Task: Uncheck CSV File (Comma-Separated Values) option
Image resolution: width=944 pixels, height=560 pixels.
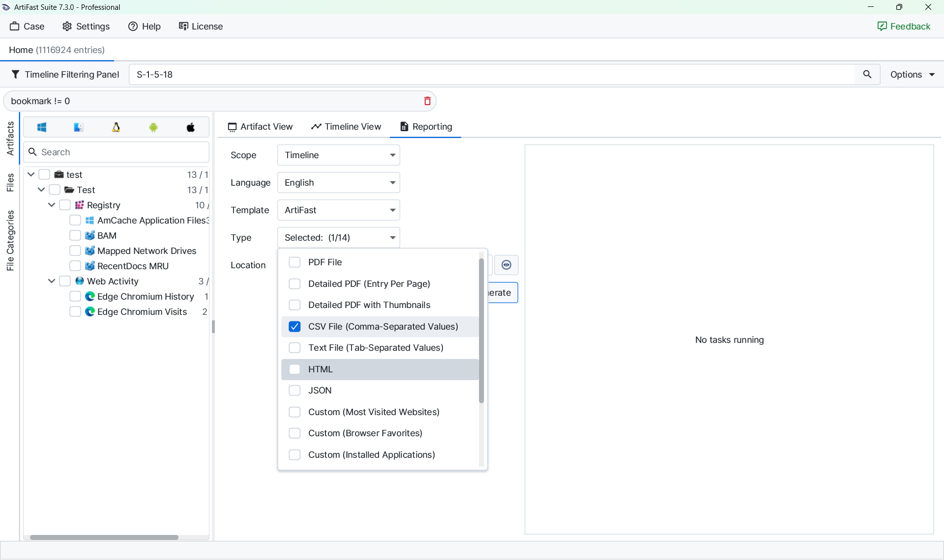Action: click(x=295, y=327)
